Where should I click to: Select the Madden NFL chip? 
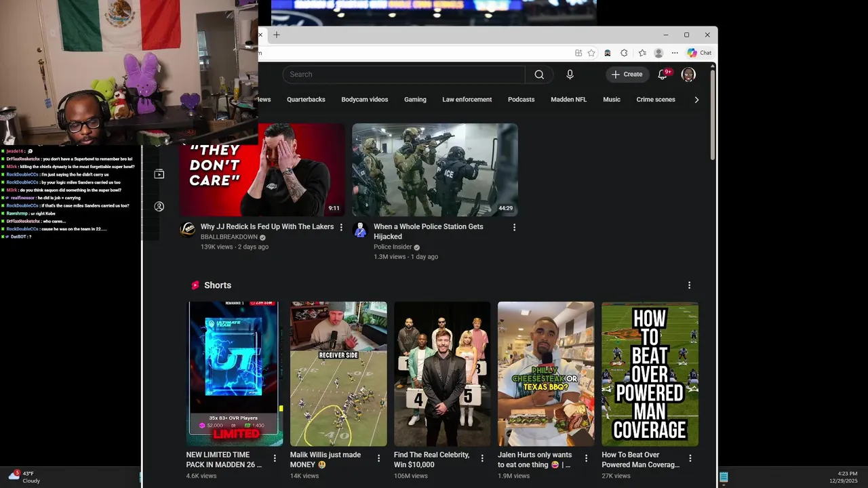pos(569,100)
